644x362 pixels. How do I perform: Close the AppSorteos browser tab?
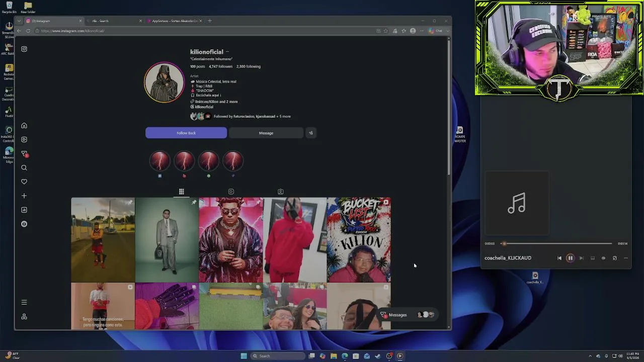[x=201, y=21]
